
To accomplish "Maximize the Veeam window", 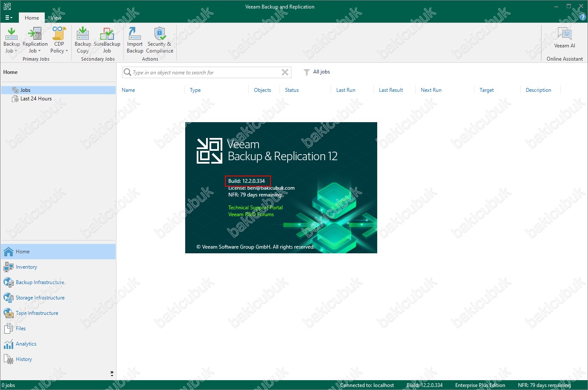I will click(569, 6).
